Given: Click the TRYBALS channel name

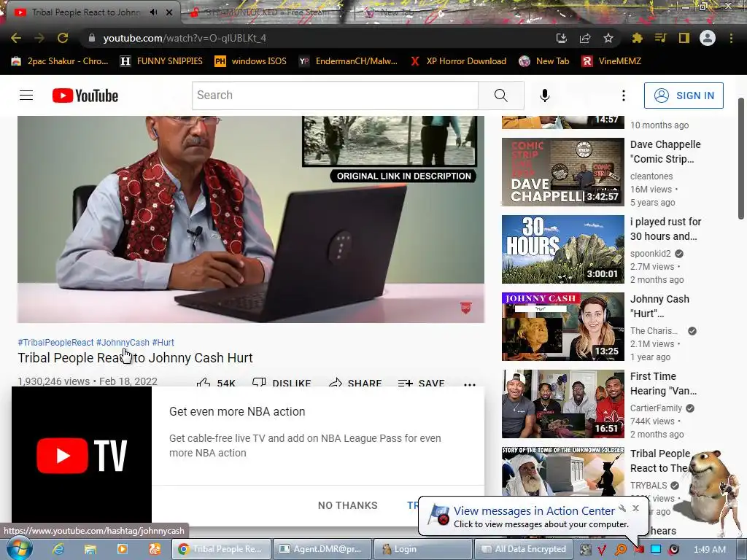Looking at the screenshot, I should tap(649, 485).
